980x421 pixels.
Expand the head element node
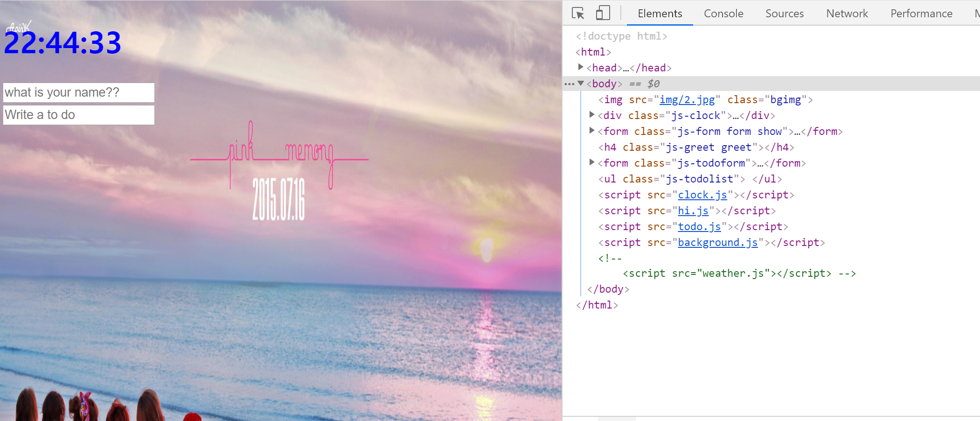coord(581,67)
